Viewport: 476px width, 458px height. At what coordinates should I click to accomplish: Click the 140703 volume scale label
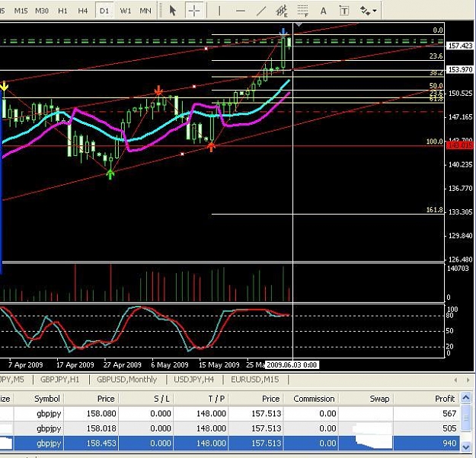(x=458, y=268)
